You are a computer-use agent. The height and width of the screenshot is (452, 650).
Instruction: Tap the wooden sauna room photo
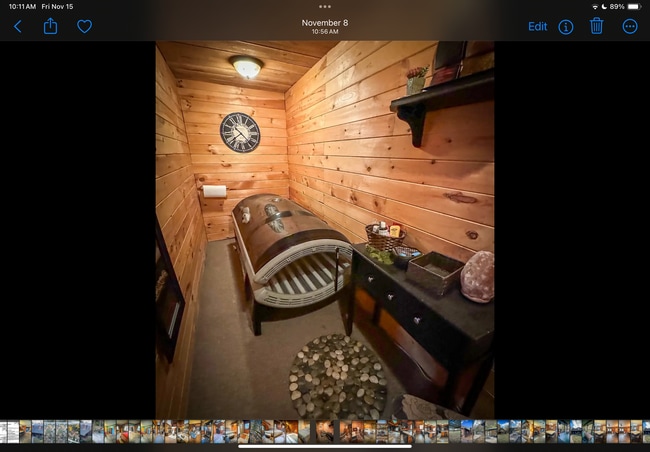(x=324, y=229)
